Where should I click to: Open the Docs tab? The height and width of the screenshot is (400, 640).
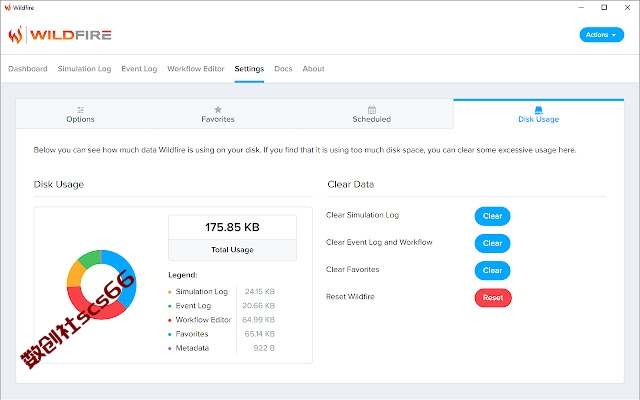[x=283, y=69]
